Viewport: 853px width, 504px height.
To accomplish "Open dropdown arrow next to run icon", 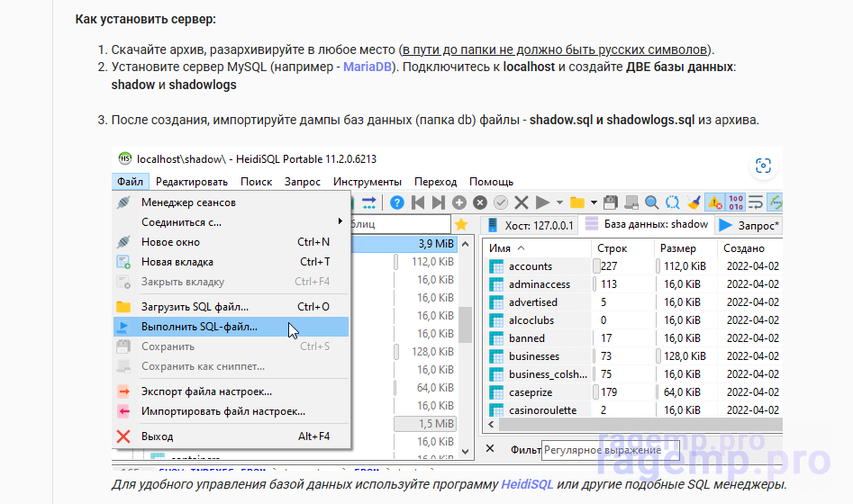I will click(559, 202).
